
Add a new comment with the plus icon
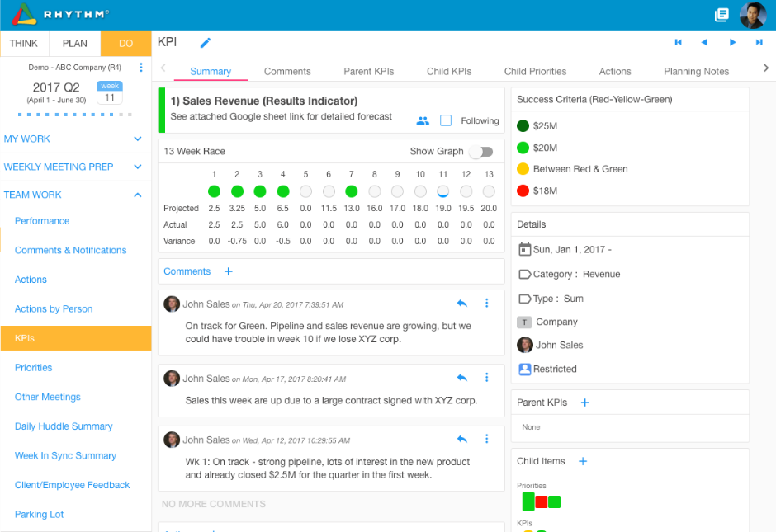pos(228,271)
